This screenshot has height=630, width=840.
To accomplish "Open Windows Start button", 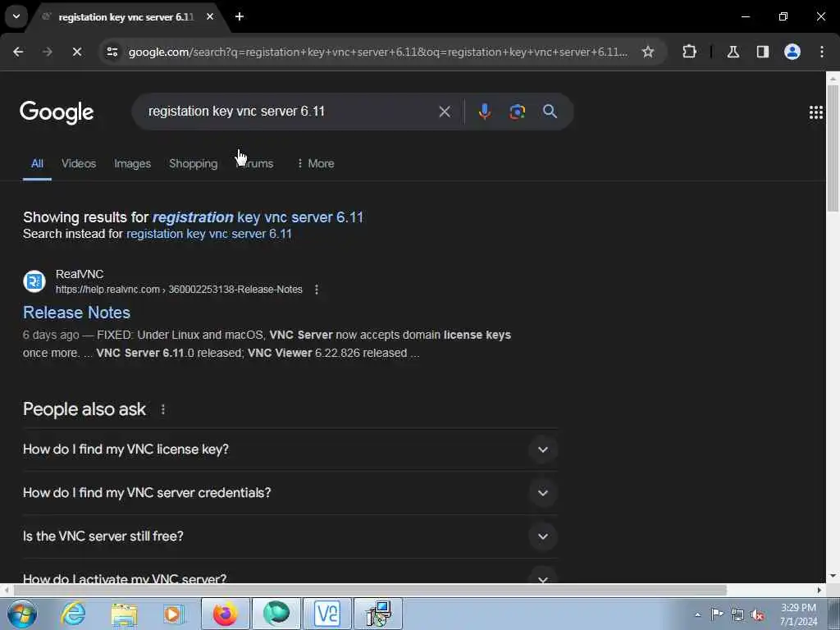I will coord(22,614).
